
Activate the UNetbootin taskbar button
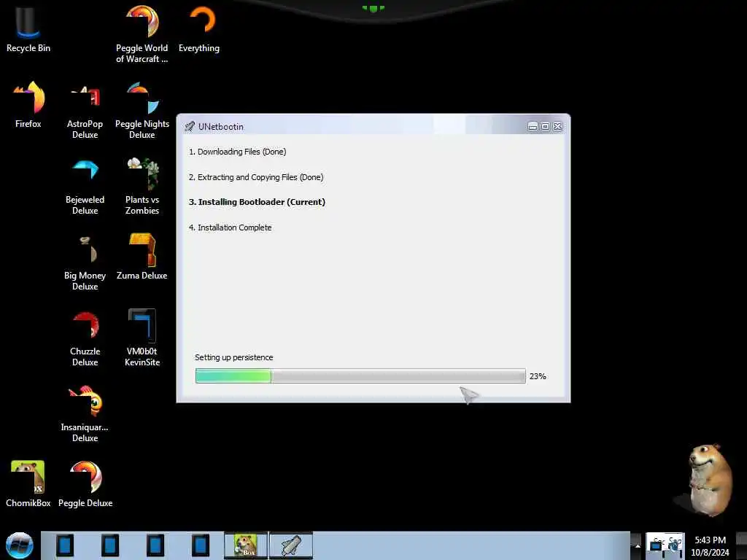[x=291, y=545]
